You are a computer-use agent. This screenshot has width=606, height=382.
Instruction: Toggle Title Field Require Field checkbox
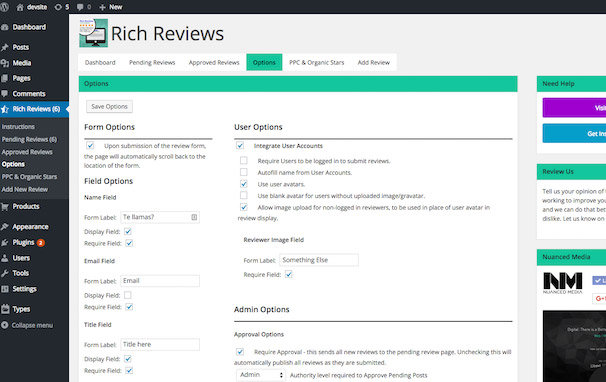129,370
